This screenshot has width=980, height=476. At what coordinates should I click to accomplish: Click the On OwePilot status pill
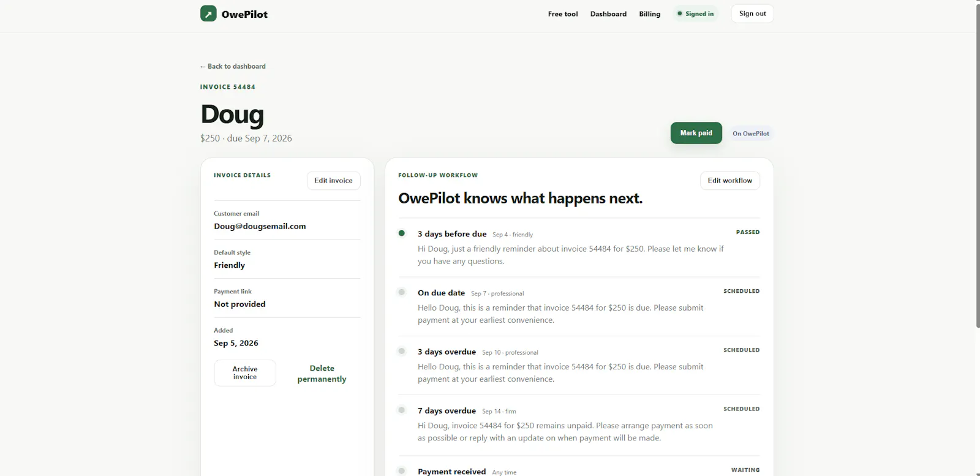point(751,134)
